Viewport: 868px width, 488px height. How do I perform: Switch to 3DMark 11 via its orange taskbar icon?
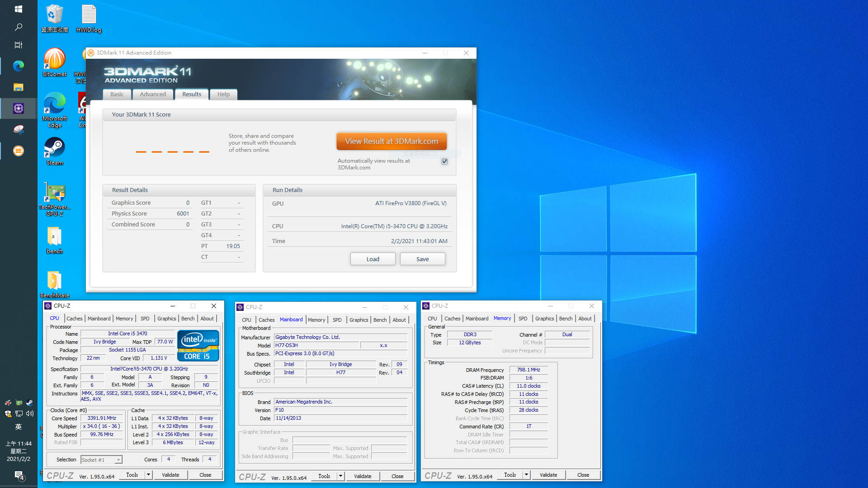(19, 151)
